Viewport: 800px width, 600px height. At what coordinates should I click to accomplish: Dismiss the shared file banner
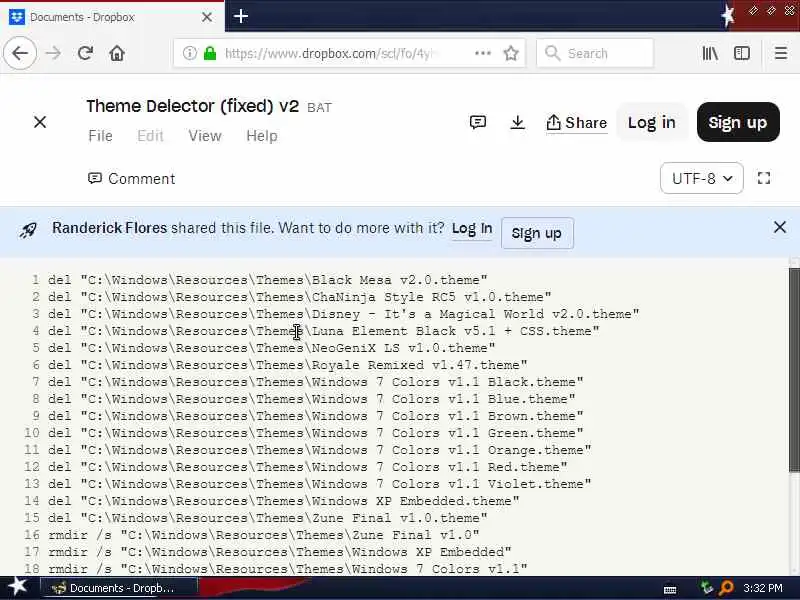[780, 227]
